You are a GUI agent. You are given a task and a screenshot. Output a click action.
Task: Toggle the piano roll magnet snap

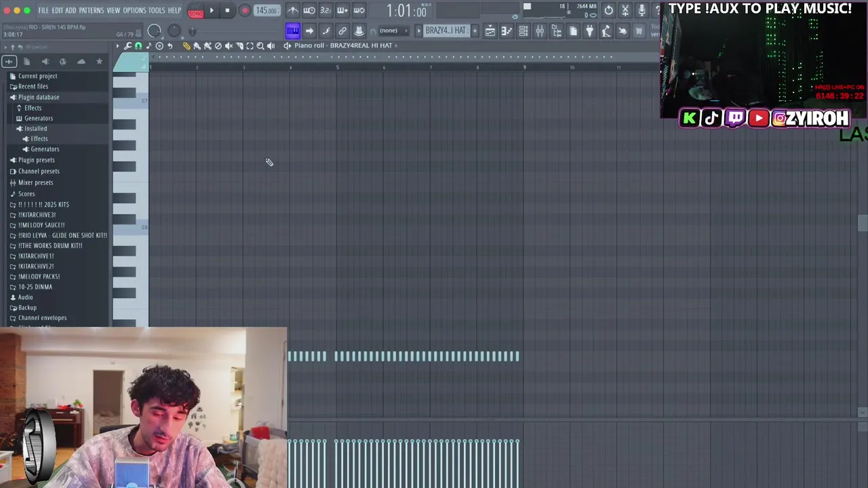138,46
